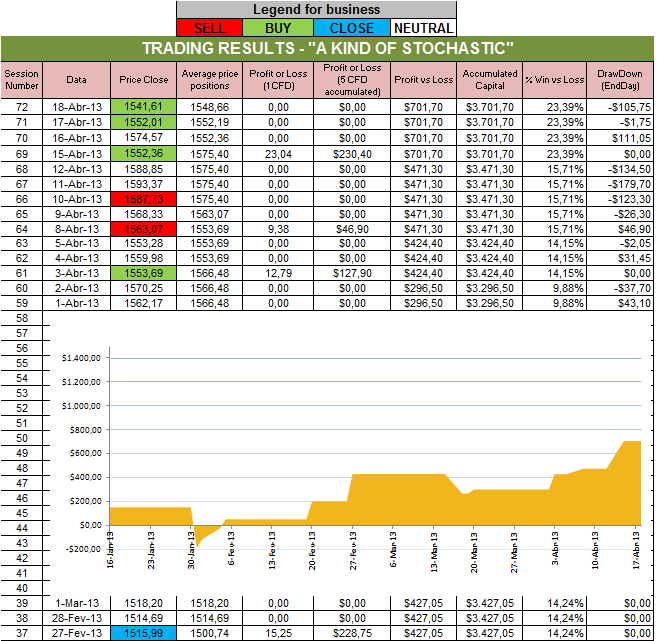Click the profit cell 23,04
The height and width of the screenshot is (641, 668).
click(278, 154)
